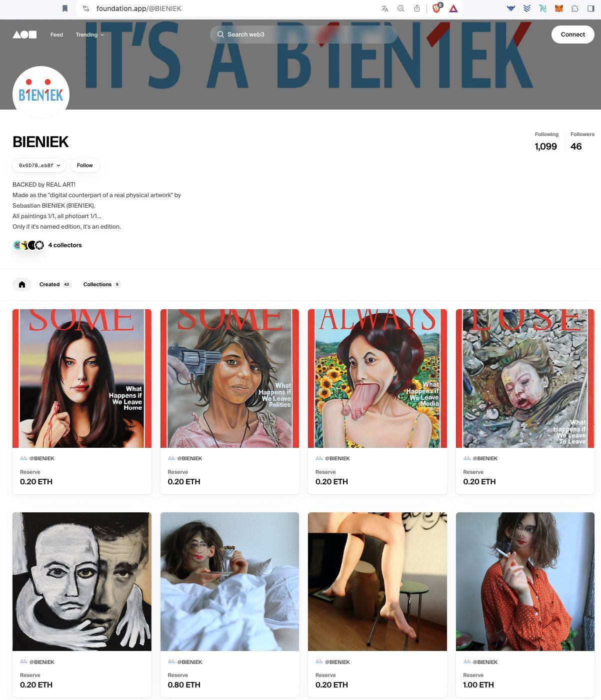
Task: Click the Search web3 input field
Action: pos(303,35)
